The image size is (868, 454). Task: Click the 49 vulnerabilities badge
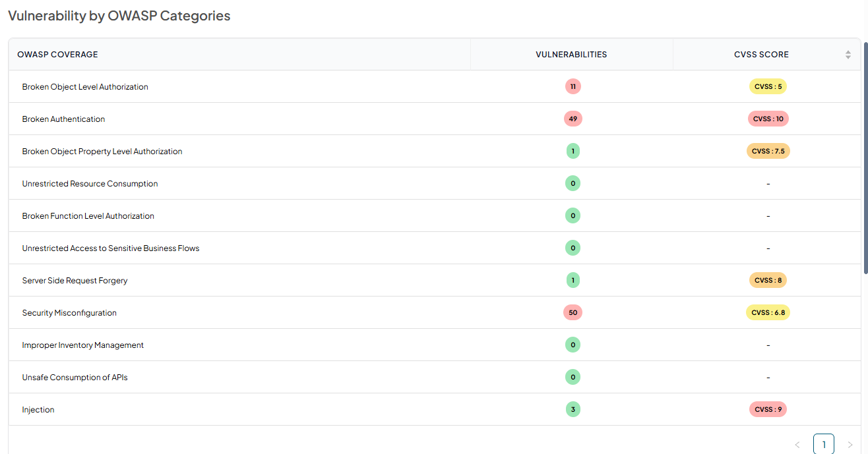(x=573, y=119)
